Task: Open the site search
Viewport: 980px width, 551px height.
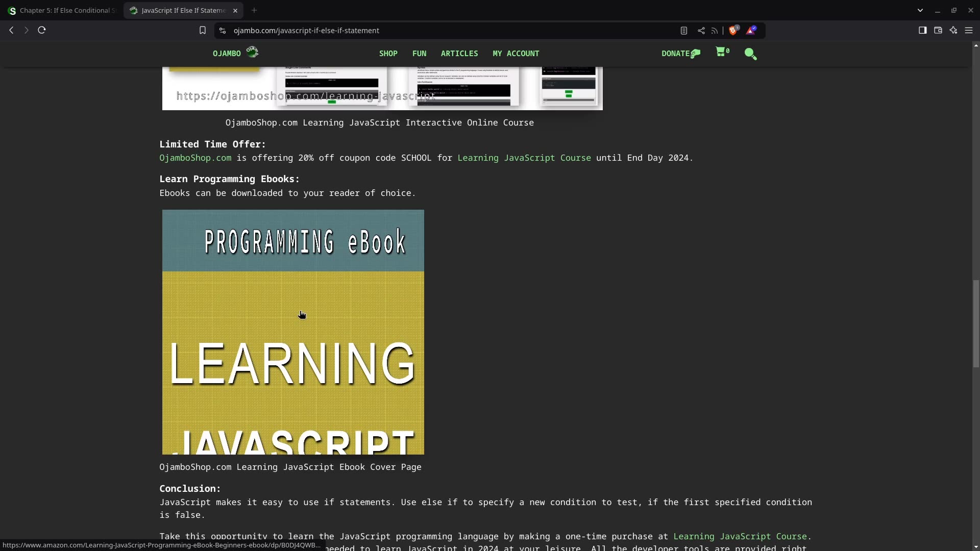Action: 750,54
